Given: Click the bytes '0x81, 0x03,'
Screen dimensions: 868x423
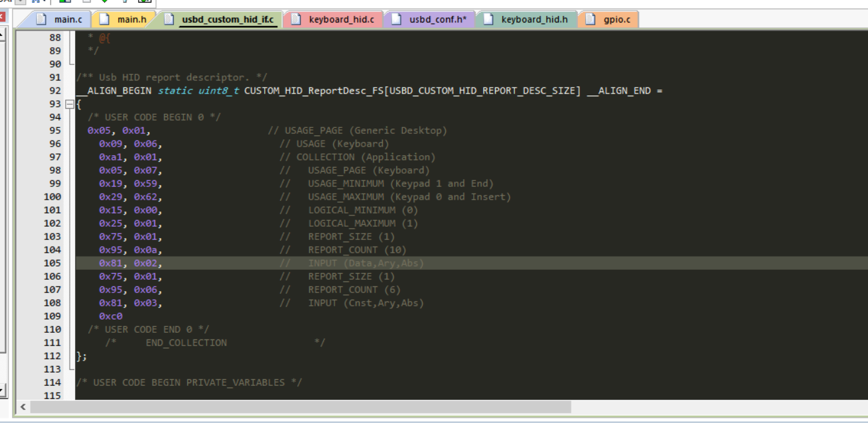Looking at the screenshot, I should pyautogui.click(x=131, y=303).
